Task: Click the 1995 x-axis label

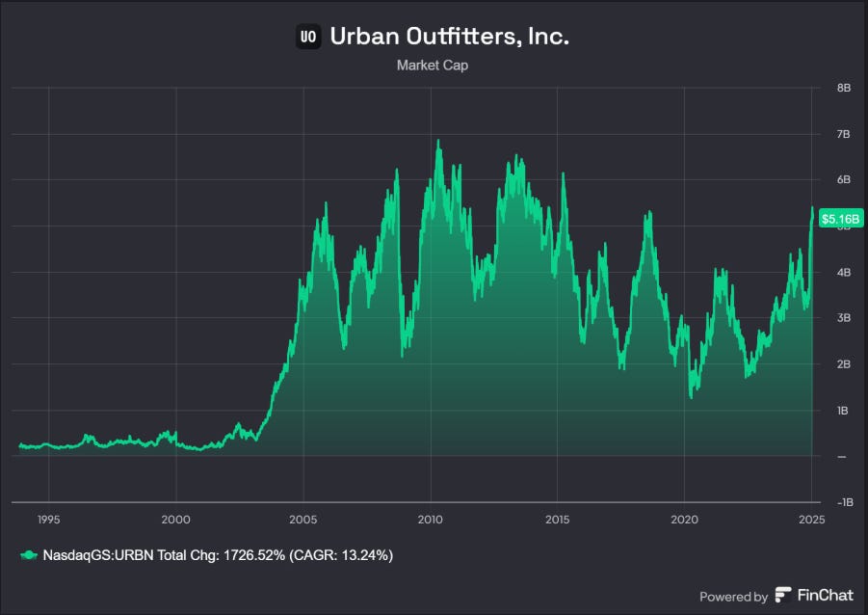Action: [49, 520]
